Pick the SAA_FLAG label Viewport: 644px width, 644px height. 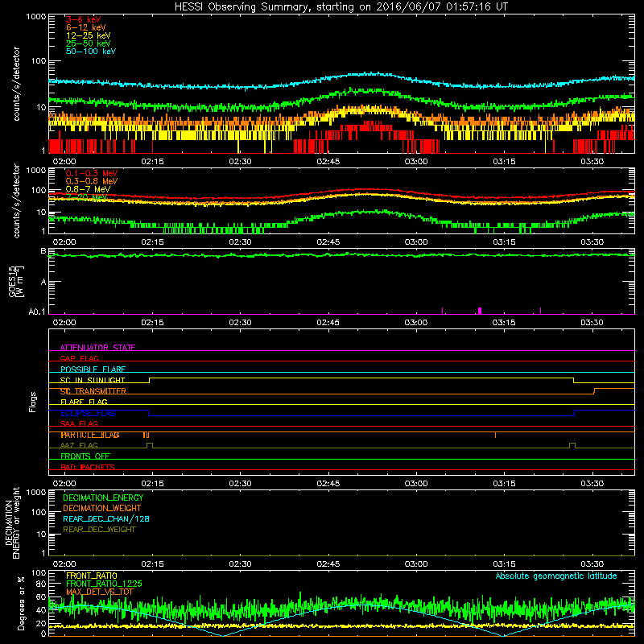pos(79,424)
